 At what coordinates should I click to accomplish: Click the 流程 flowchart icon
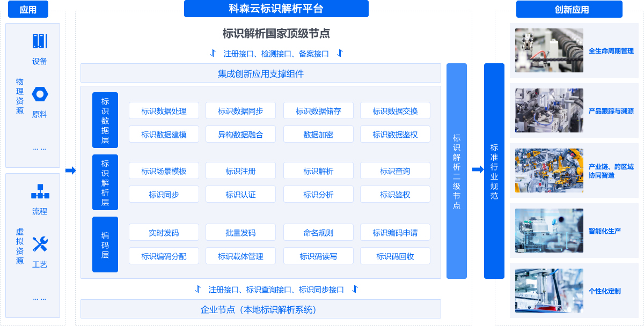click(x=40, y=191)
